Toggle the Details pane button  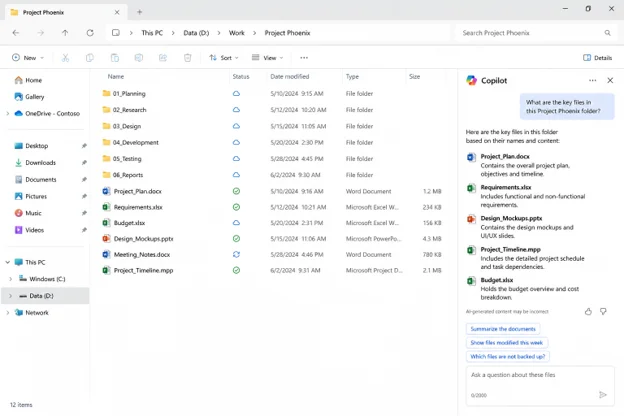[597, 58]
